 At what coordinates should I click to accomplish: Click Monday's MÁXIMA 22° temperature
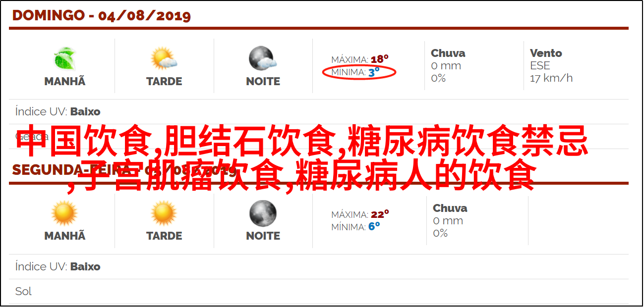[360, 214]
